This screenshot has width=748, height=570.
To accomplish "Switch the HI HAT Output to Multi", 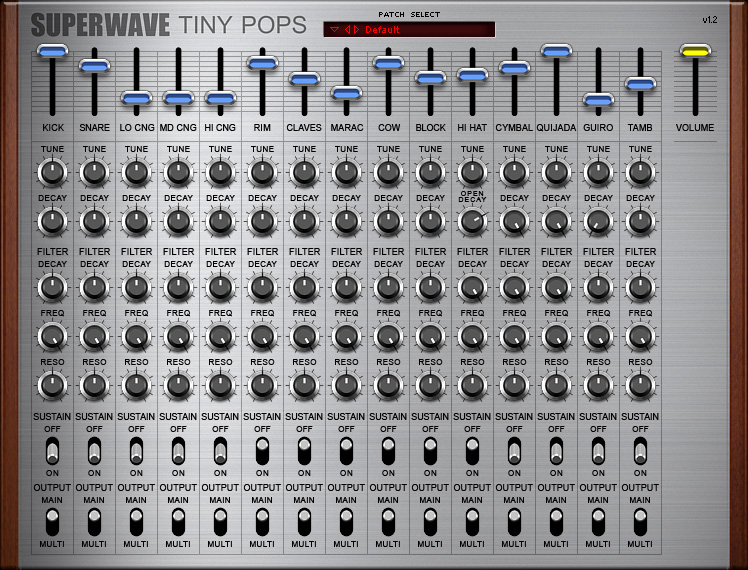I will click(472, 522).
